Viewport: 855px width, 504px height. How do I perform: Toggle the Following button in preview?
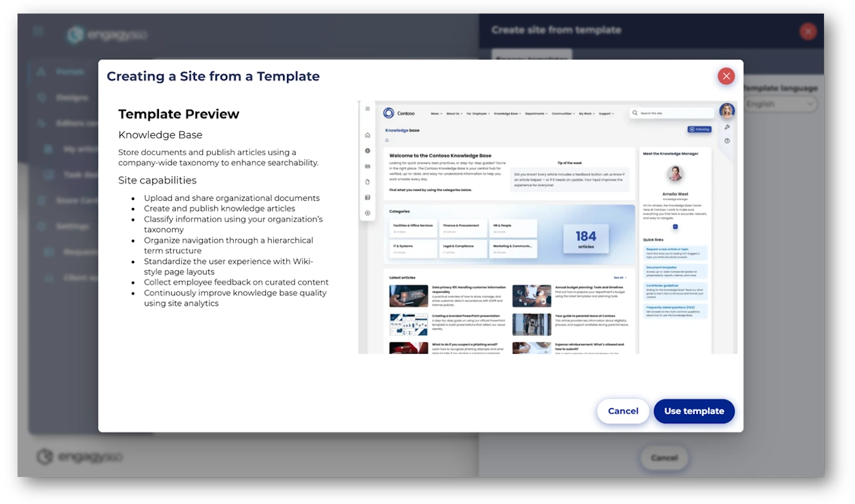[699, 129]
